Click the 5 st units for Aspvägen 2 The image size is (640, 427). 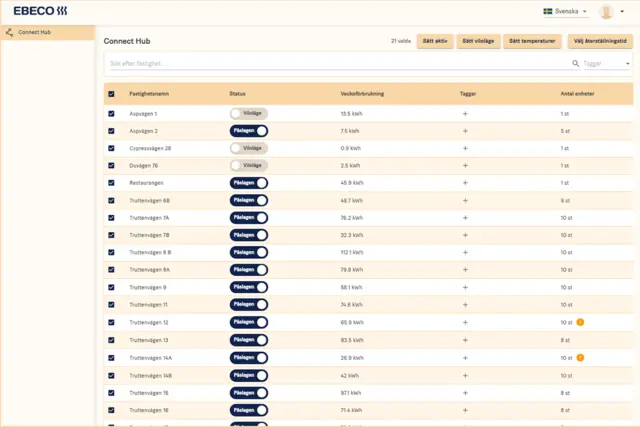click(x=565, y=131)
